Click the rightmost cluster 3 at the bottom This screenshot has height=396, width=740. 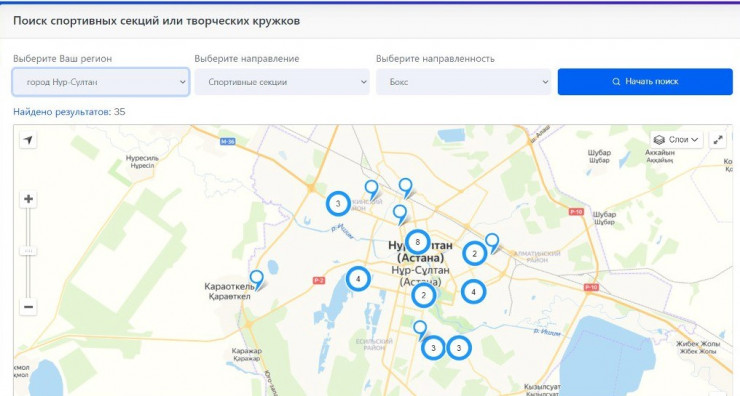point(458,348)
